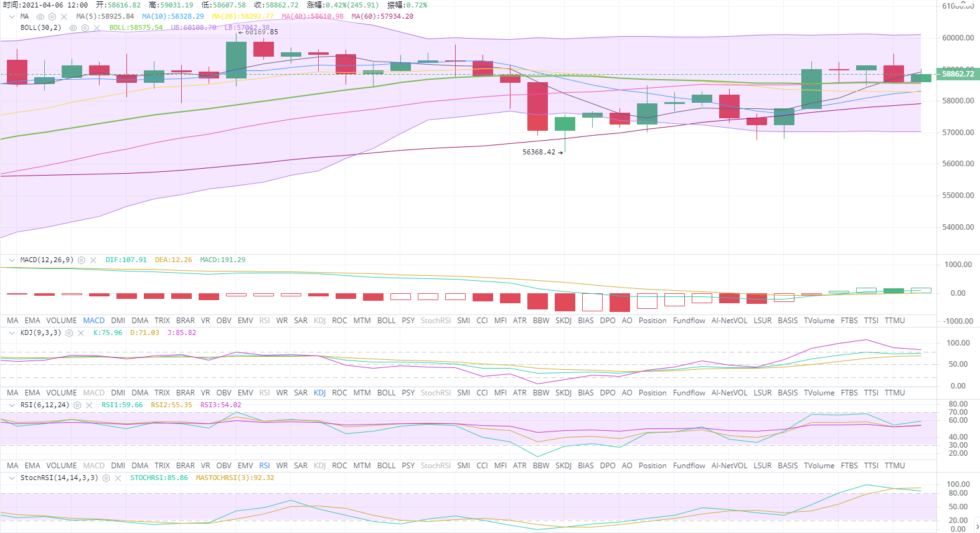Choose DMI tab in strip under MACD pane

(118, 321)
